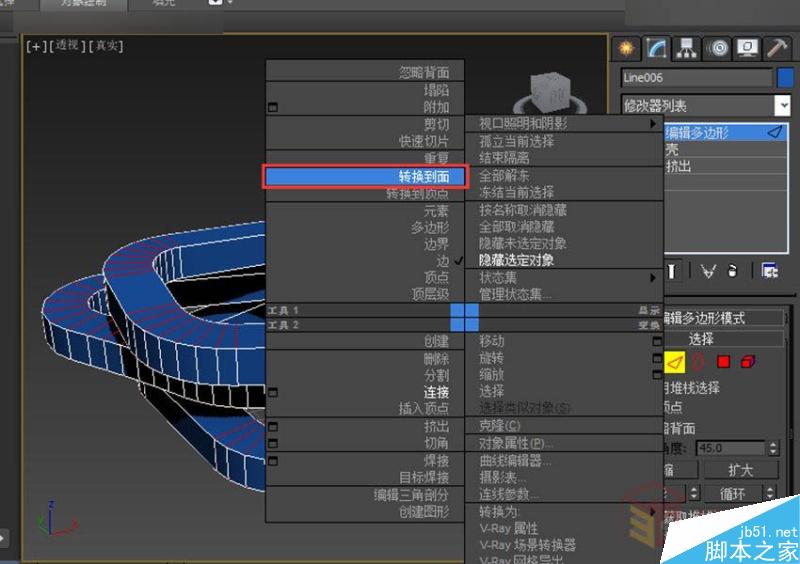Select 编辑多边形 in the modifier stack
The image size is (800, 564).
[726, 133]
